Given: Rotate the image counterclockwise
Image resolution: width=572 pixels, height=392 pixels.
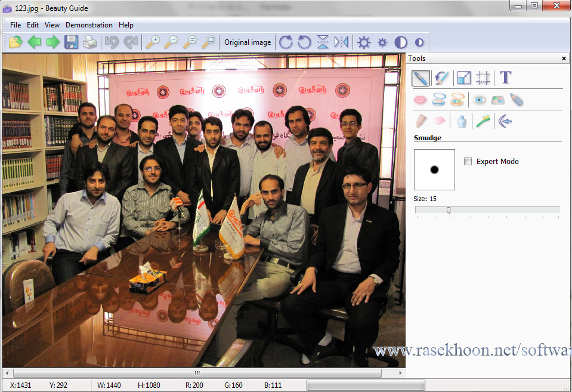Looking at the screenshot, I should [x=304, y=42].
